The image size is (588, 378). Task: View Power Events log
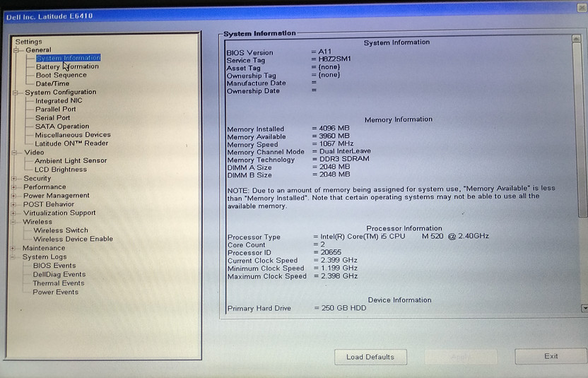[x=56, y=292]
